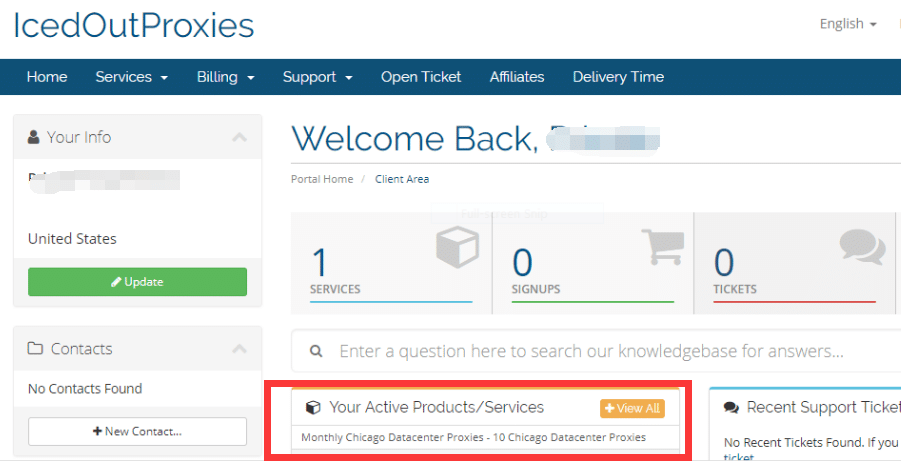
Task: Open the Tickets count tile
Action: point(795,263)
